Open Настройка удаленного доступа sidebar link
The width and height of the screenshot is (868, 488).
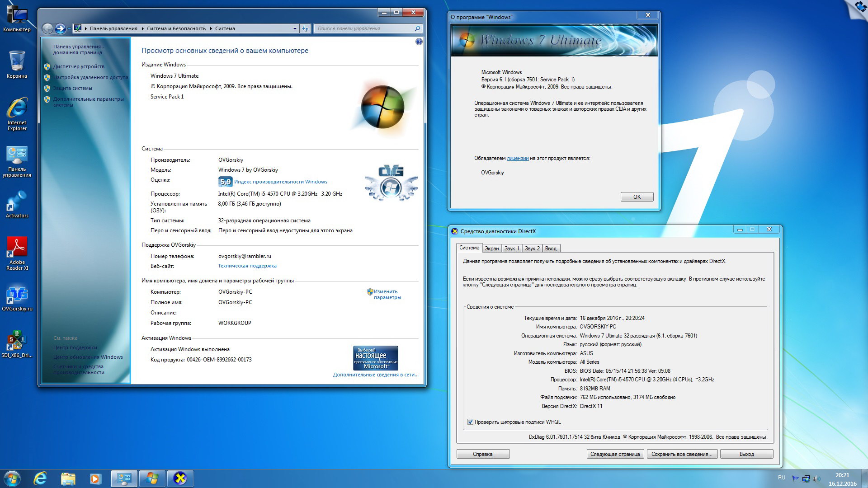(90, 77)
